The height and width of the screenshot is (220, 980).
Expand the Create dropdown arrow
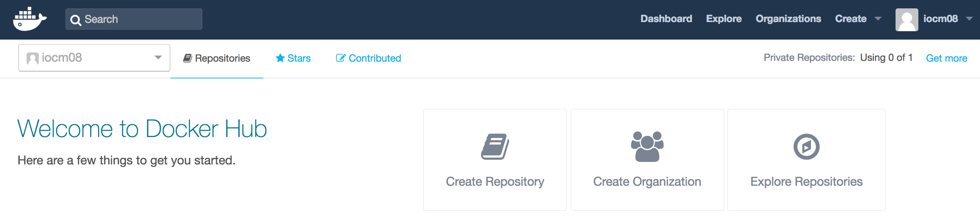coord(878,19)
